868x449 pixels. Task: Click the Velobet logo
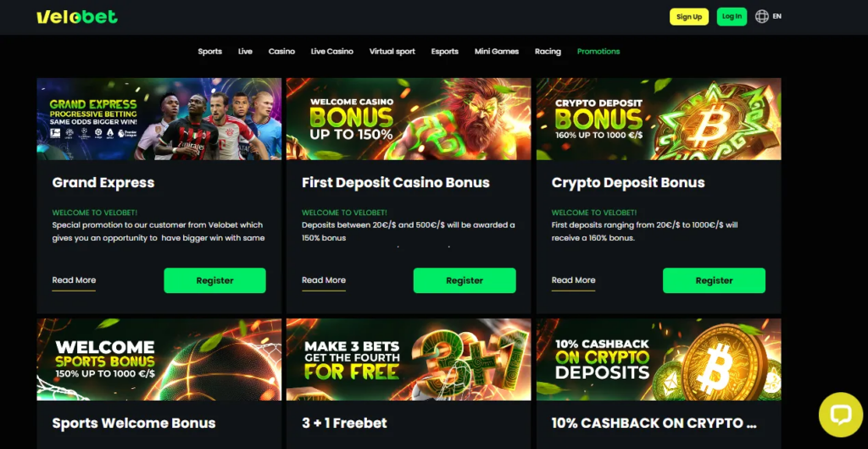click(77, 17)
